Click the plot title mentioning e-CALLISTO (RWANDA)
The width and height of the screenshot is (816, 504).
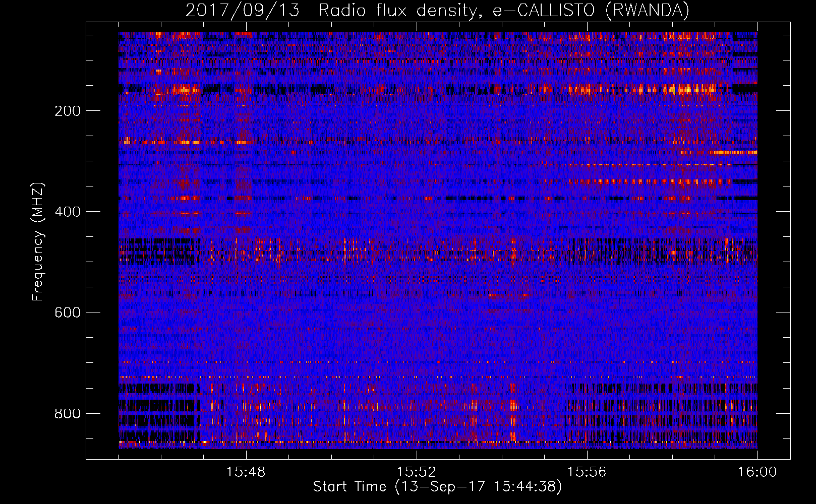pos(437,10)
